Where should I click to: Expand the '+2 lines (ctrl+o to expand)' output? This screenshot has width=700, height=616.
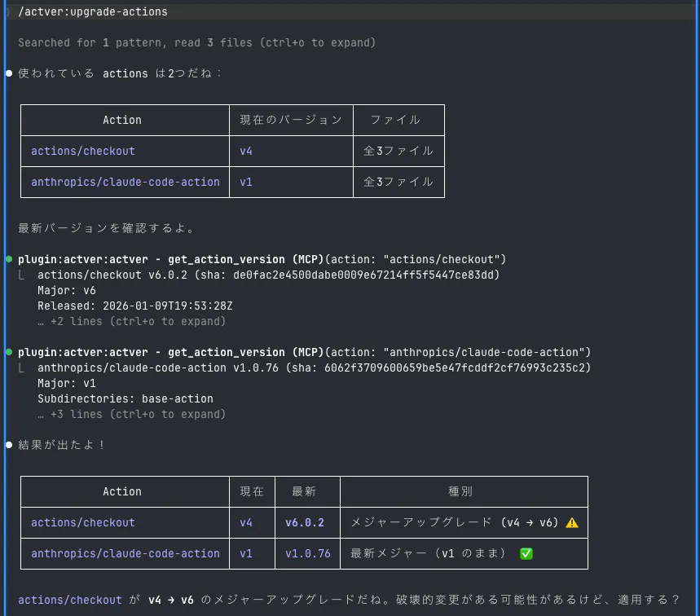(132, 321)
